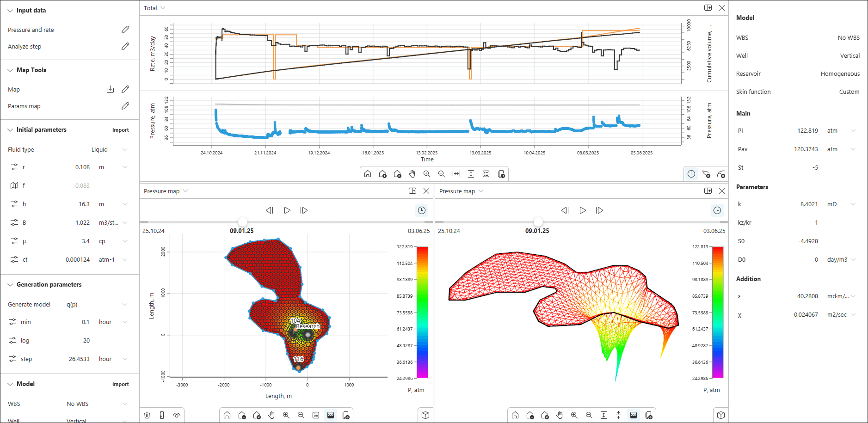868x423 pixels.
Task: Click zoom in on the left pressure map toolbar
Action: click(286, 415)
